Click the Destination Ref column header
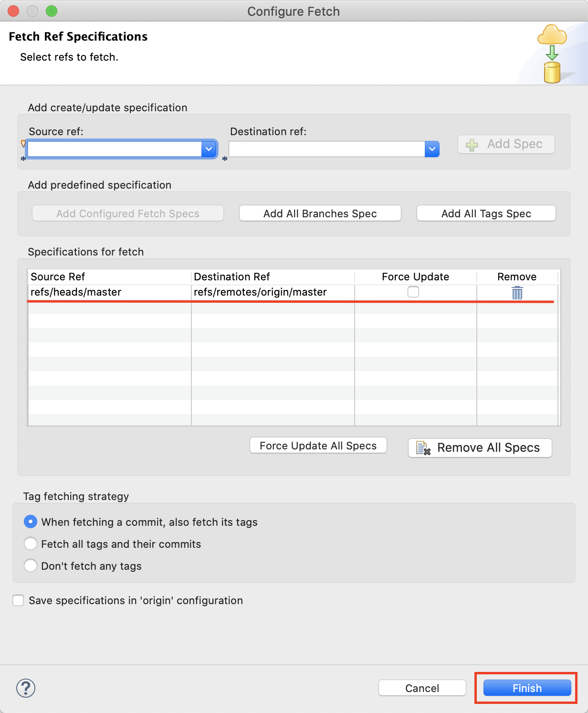 [x=273, y=277]
